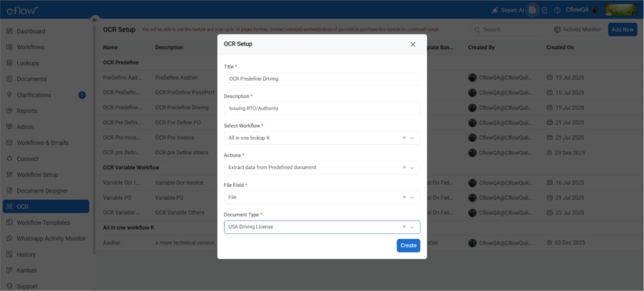
Task: Expand the File Field dropdown
Action: [412, 197]
